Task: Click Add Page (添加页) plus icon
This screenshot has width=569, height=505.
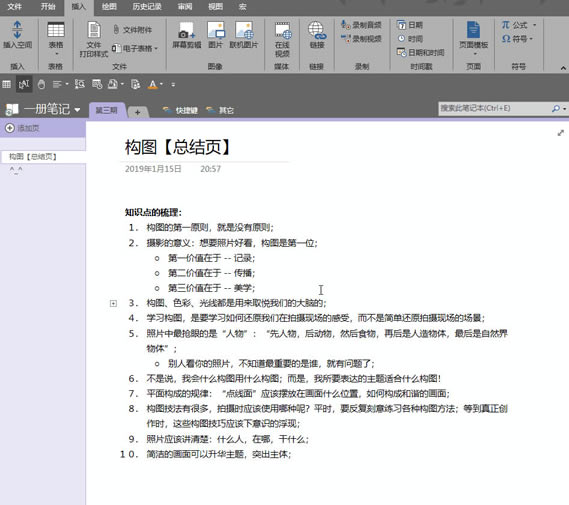Action: (10, 128)
